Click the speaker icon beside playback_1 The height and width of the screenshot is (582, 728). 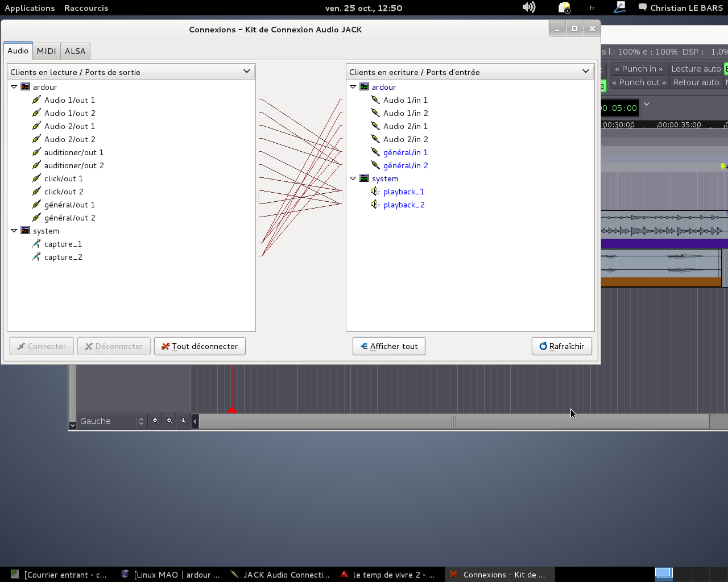pyautogui.click(x=375, y=192)
